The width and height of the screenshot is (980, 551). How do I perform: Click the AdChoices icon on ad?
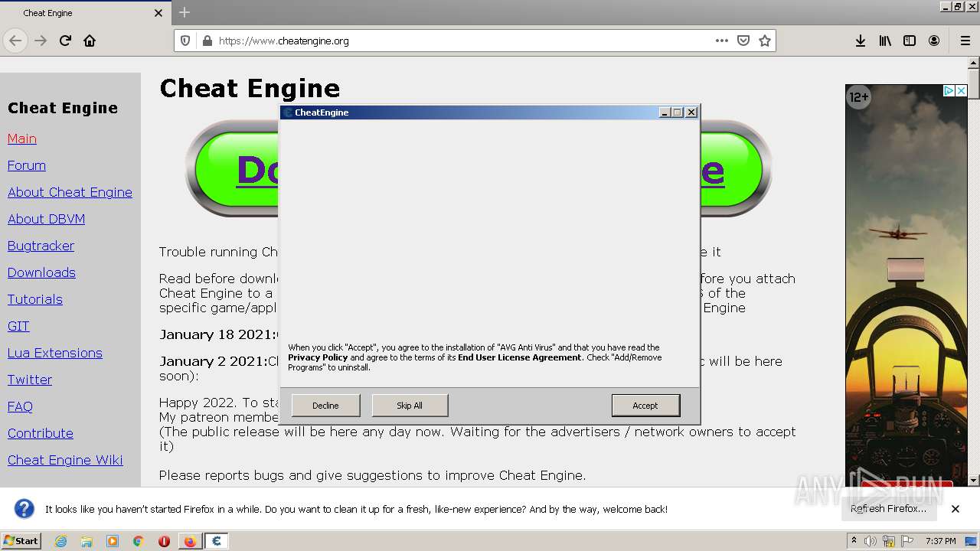pyautogui.click(x=948, y=90)
